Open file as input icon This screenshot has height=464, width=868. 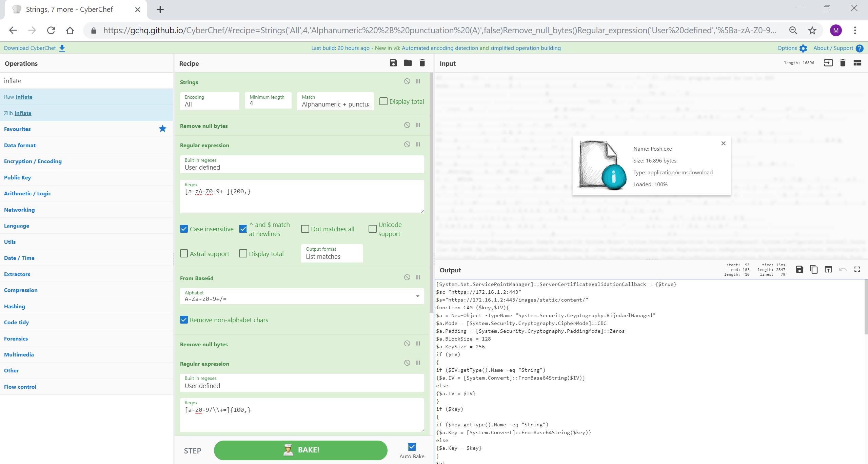[828, 63]
